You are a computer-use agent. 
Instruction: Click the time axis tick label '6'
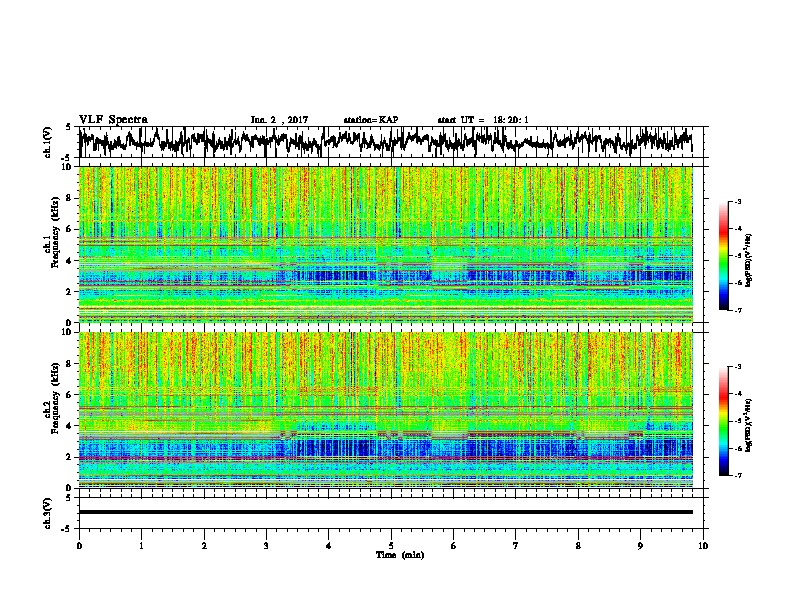pyautogui.click(x=454, y=546)
